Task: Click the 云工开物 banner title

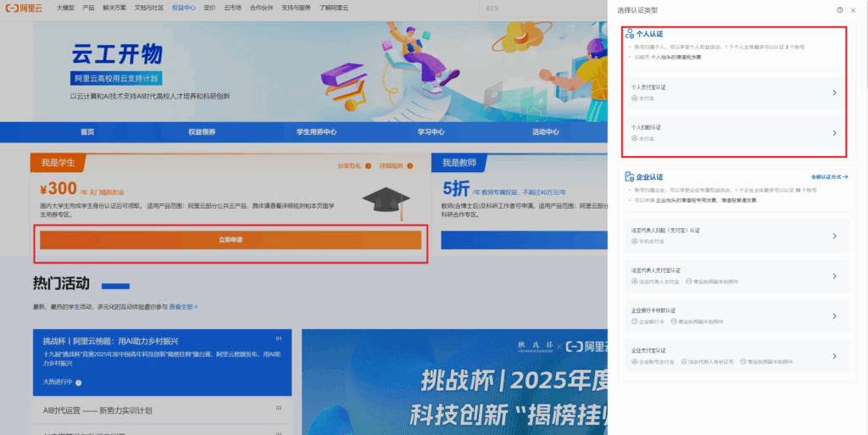Action: point(117,53)
